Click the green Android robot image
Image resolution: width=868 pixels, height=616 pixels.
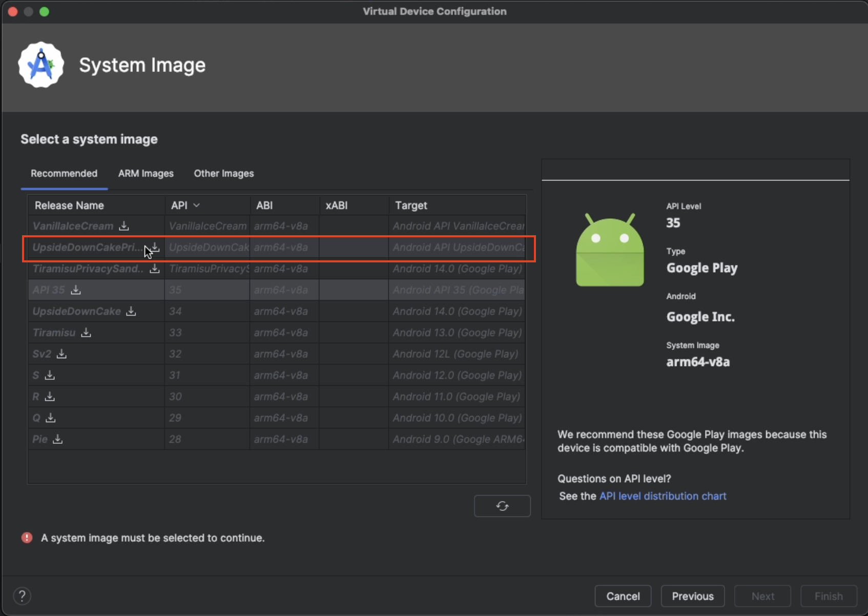(x=610, y=251)
